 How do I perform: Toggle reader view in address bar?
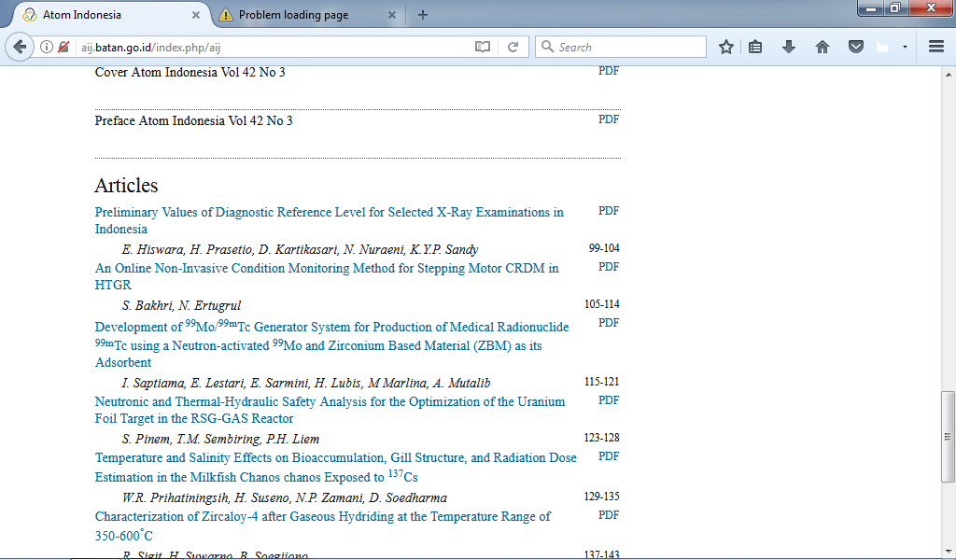coord(483,47)
